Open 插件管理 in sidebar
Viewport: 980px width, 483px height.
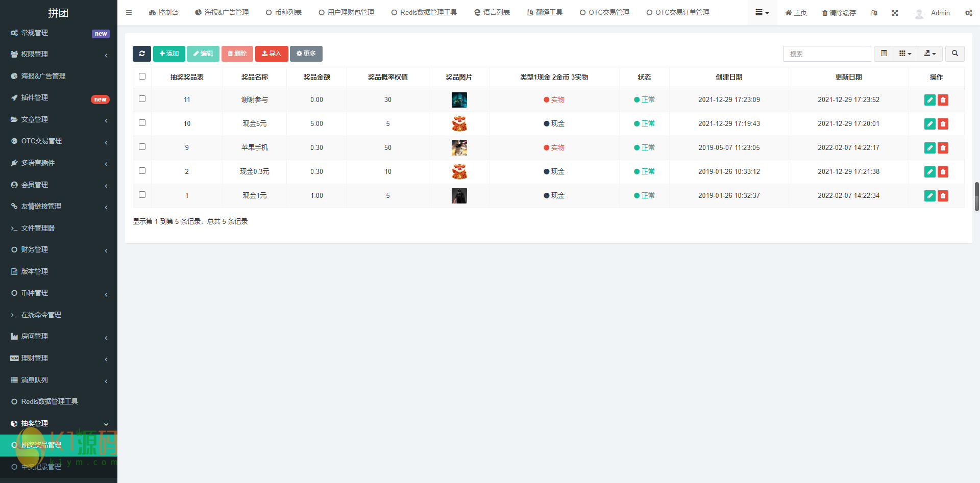59,98
